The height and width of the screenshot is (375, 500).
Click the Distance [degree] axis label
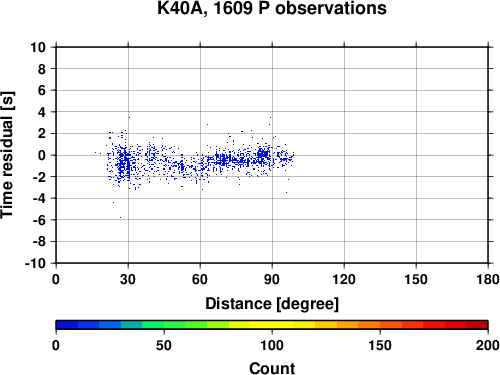272,304
